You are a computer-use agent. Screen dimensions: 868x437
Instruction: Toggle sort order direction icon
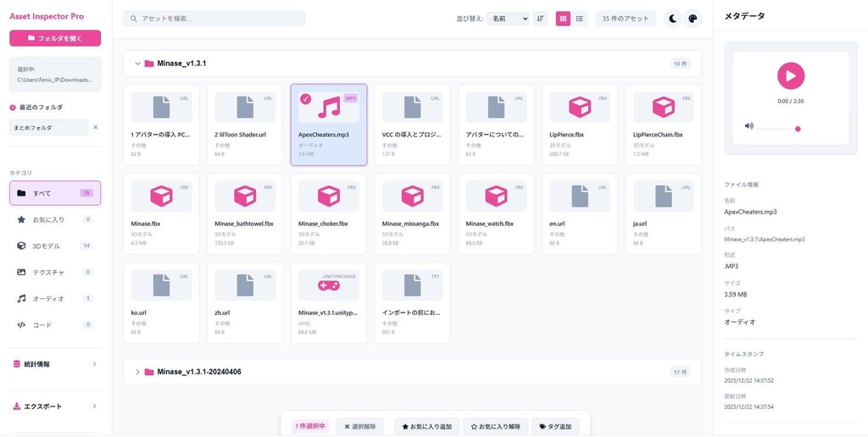[x=540, y=19]
